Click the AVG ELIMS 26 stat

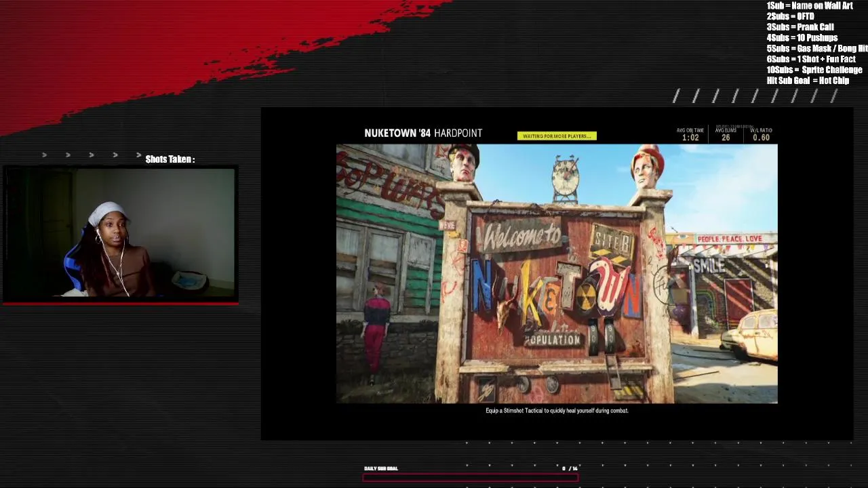point(726,134)
